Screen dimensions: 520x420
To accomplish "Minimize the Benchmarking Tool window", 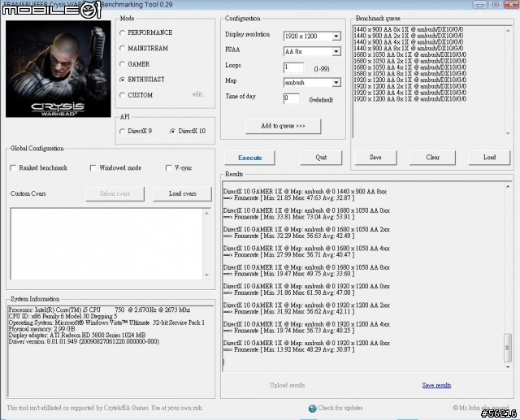I will [479, 4].
